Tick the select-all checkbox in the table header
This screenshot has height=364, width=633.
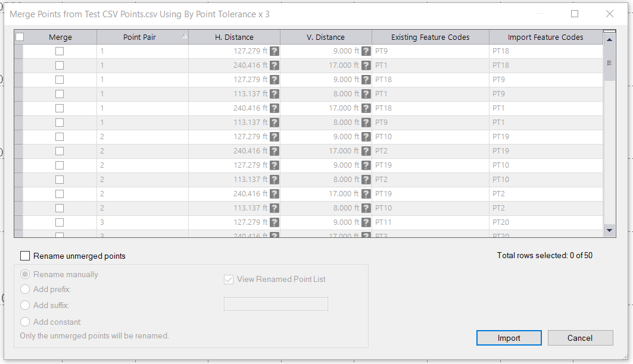click(x=20, y=37)
